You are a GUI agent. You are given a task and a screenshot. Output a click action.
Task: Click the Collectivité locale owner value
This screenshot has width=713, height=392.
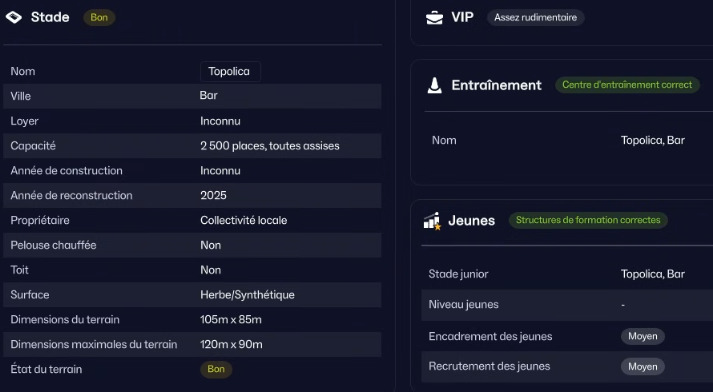243,220
